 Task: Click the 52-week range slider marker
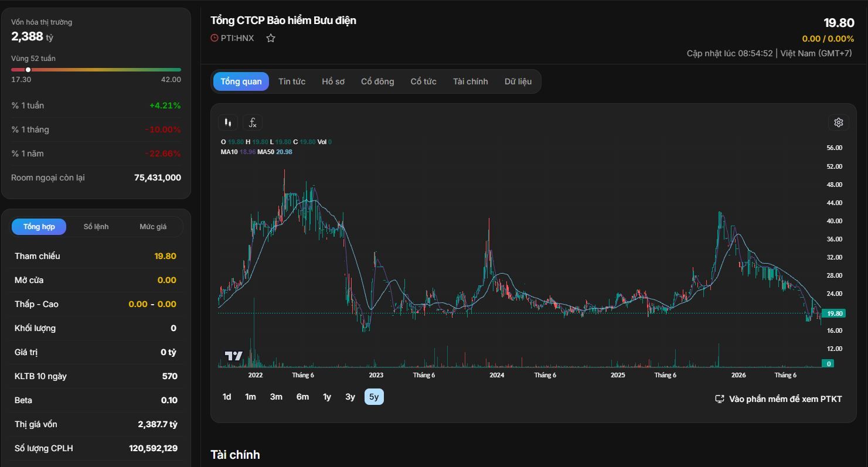point(28,70)
